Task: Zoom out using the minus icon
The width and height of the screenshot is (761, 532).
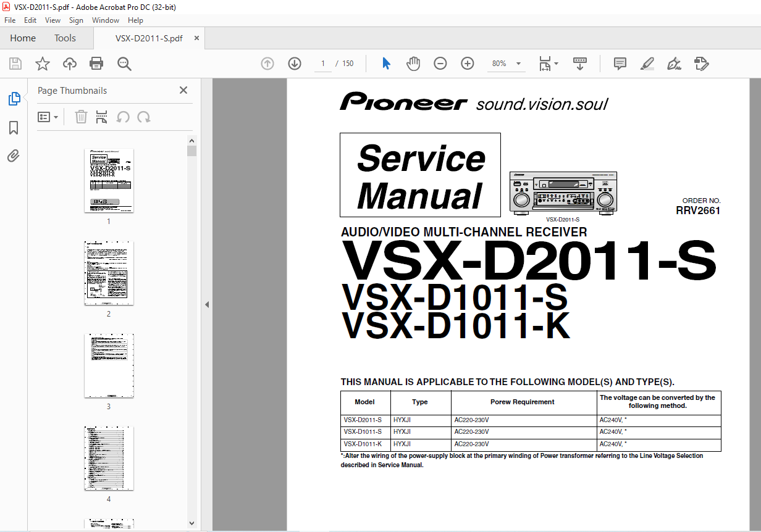Action: tap(440, 64)
